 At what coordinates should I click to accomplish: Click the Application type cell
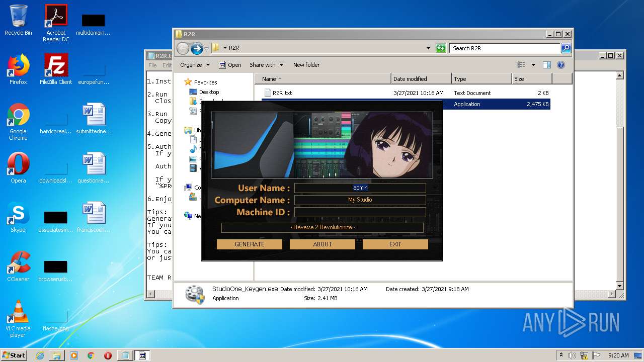point(467,104)
